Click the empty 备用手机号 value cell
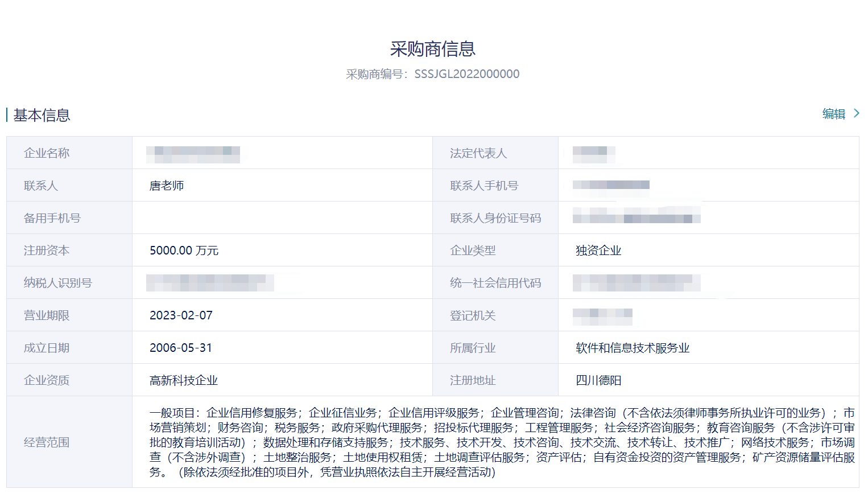This screenshot has width=868, height=497. (x=282, y=218)
